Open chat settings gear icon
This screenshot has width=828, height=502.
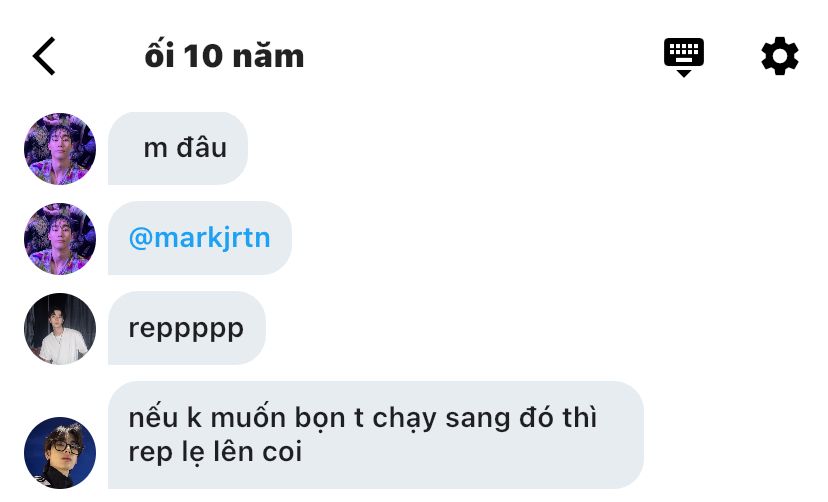[x=780, y=56]
